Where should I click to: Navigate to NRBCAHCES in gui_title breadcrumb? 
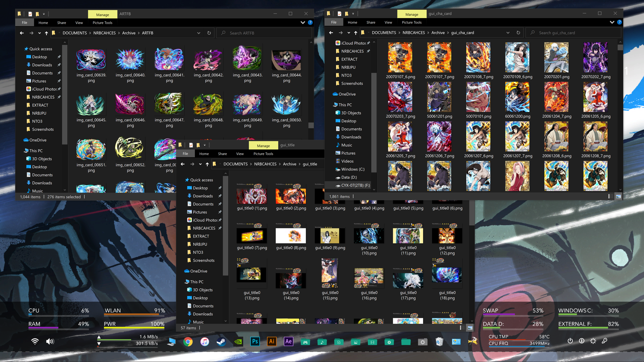[265, 164]
